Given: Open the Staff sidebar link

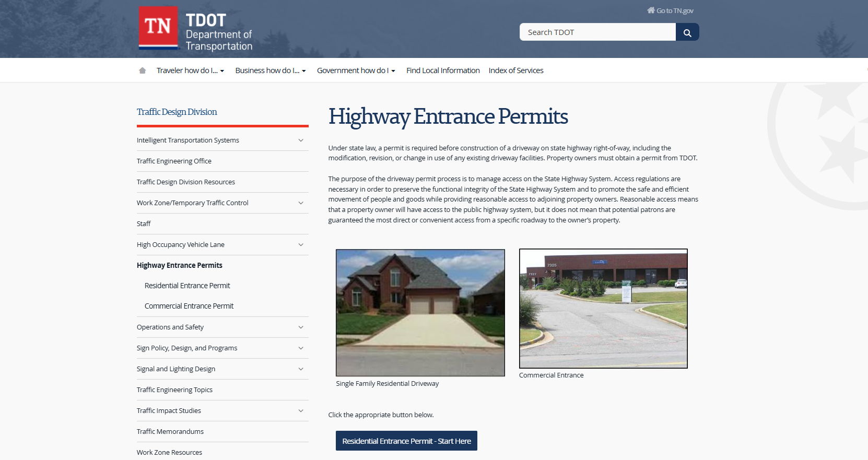Looking at the screenshot, I should (144, 224).
